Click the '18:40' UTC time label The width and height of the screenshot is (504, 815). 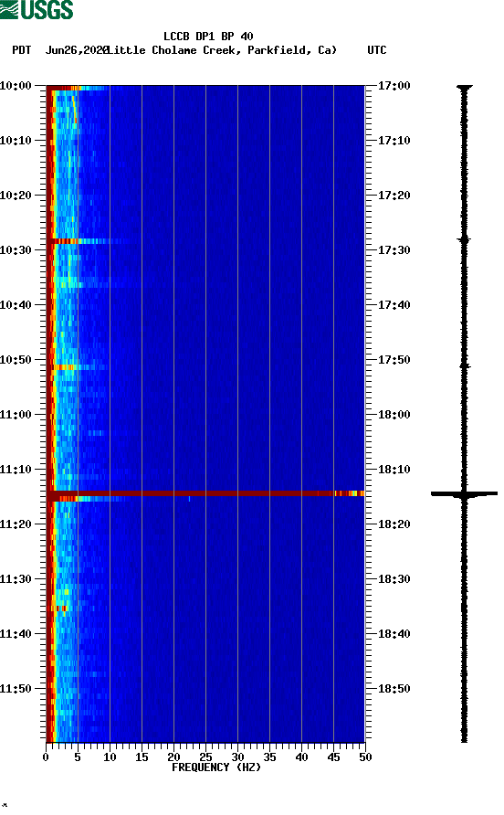tap(394, 633)
